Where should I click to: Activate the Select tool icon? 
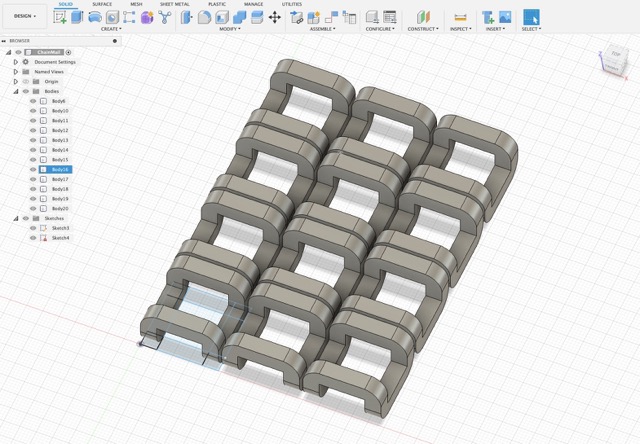pyautogui.click(x=531, y=17)
